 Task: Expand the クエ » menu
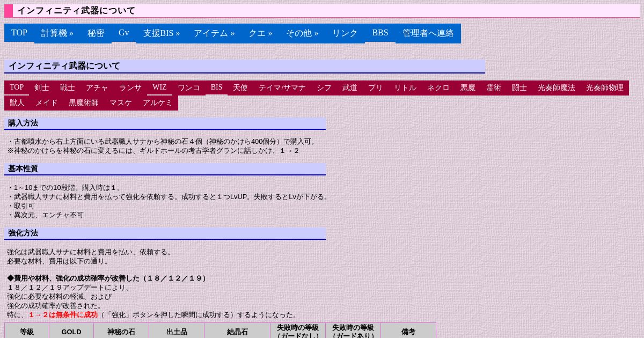(260, 33)
